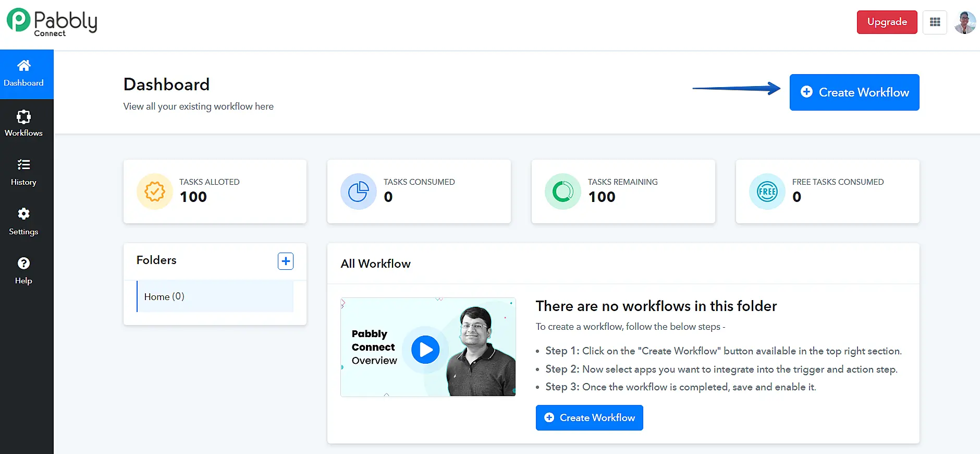Image resolution: width=980 pixels, height=454 pixels.
Task: Click the All Workflow heading
Action: click(375, 264)
